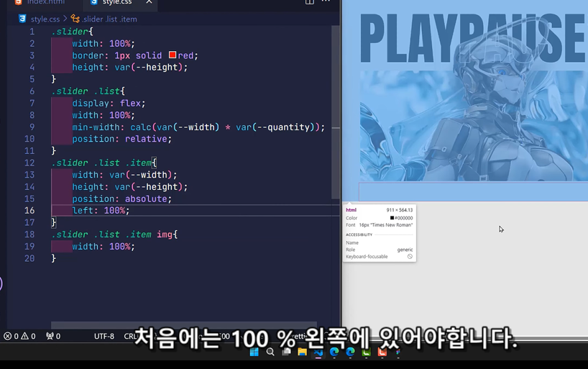Click the #000000 color swatch in tooltip
Viewport: 588px width, 369px height.
[392, 218]
